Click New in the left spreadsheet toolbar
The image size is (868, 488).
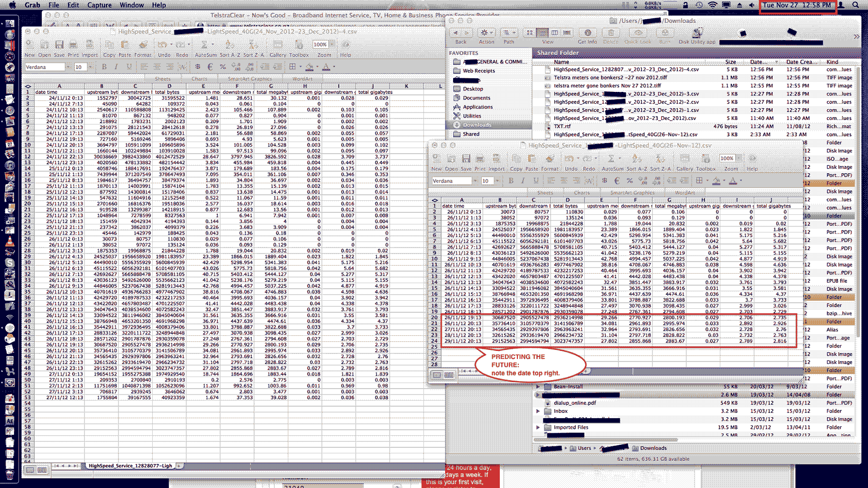tap(30, 48)
